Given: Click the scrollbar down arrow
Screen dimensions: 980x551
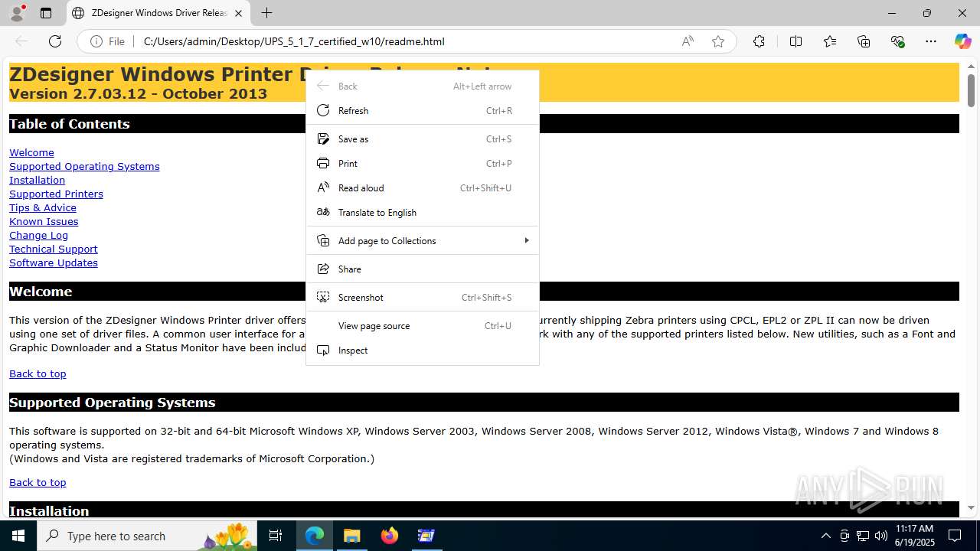Looking at the screenshot, I should pos(971,507).
